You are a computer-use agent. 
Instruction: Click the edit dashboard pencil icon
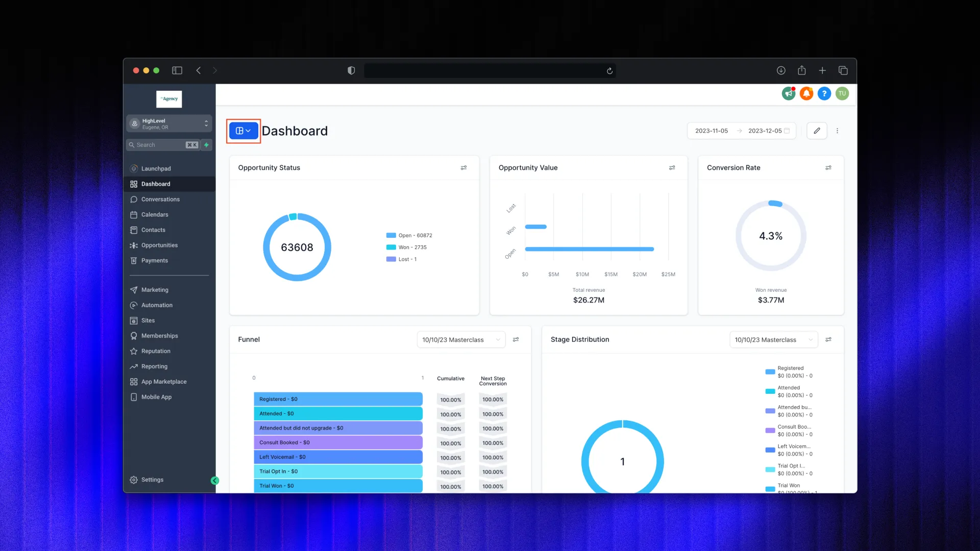pyautogui.click(x=816, y=131)
